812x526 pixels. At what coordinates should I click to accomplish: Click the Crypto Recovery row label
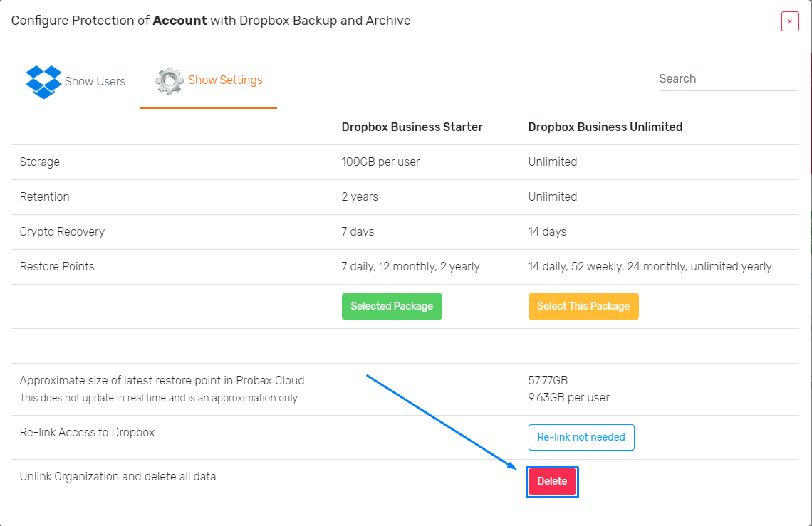click(x=62, y=231)
